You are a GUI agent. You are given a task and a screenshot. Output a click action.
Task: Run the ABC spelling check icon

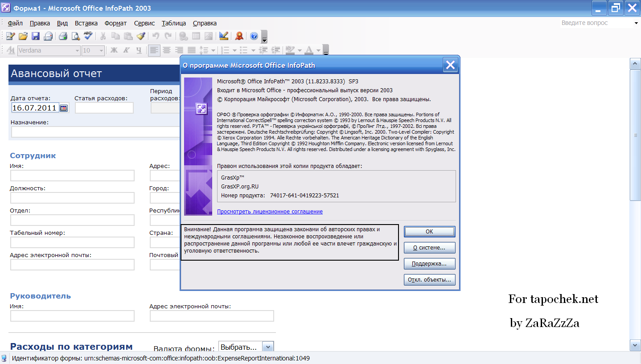coord(88,37)
